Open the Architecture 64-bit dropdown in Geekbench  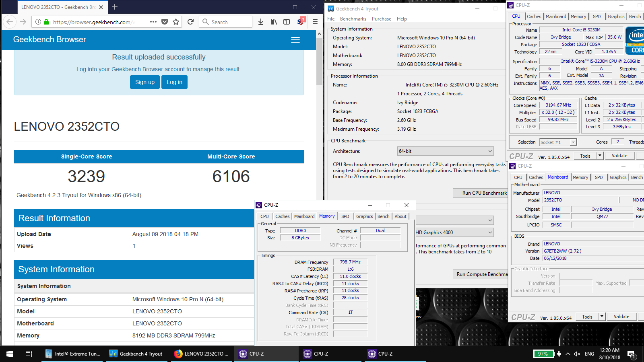(x=445, y=151)
